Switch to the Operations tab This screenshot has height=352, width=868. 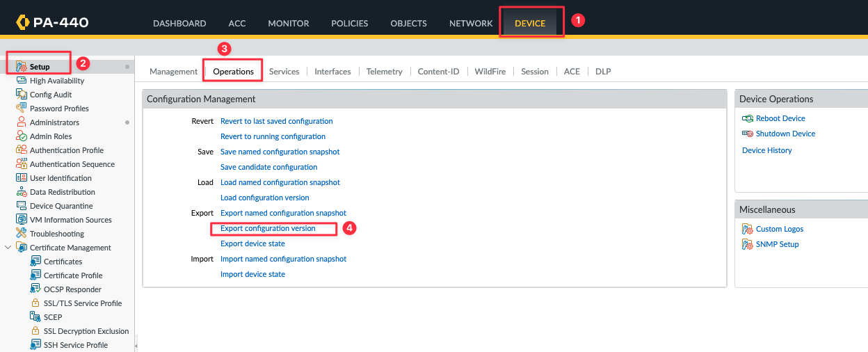point(234,72)
